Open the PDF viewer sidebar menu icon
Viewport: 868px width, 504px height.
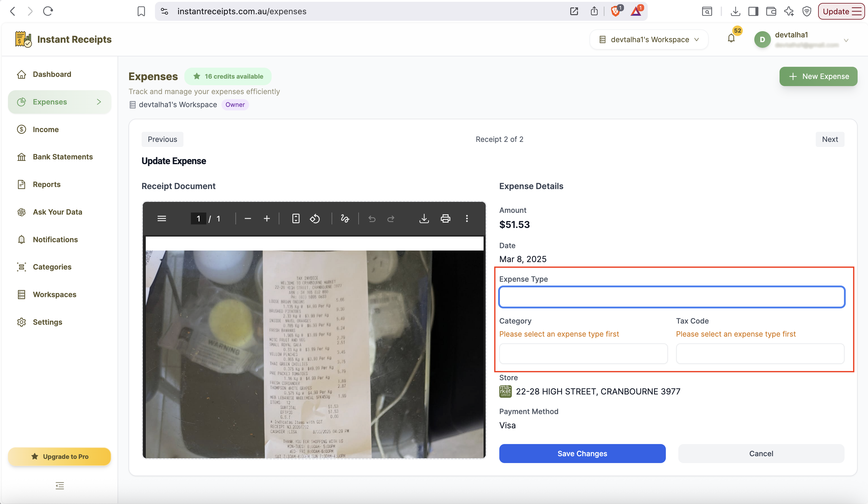point(161,218)
